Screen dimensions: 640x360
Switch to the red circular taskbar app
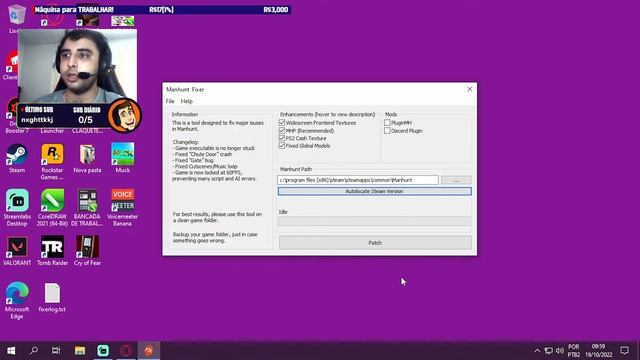pos(126,351)
